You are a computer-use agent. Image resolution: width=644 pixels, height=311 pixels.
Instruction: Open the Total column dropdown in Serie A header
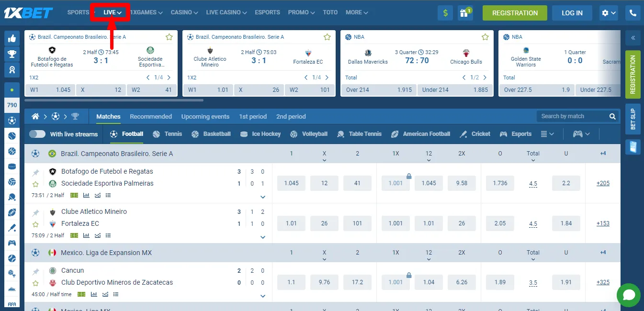pos(533,156)
